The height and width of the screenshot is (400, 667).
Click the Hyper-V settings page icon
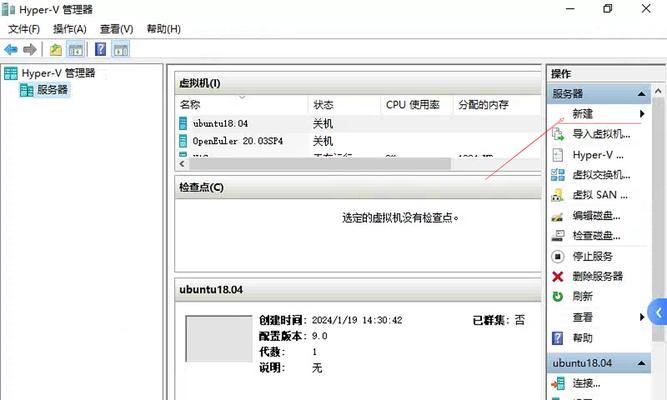(x=558, y=155)
